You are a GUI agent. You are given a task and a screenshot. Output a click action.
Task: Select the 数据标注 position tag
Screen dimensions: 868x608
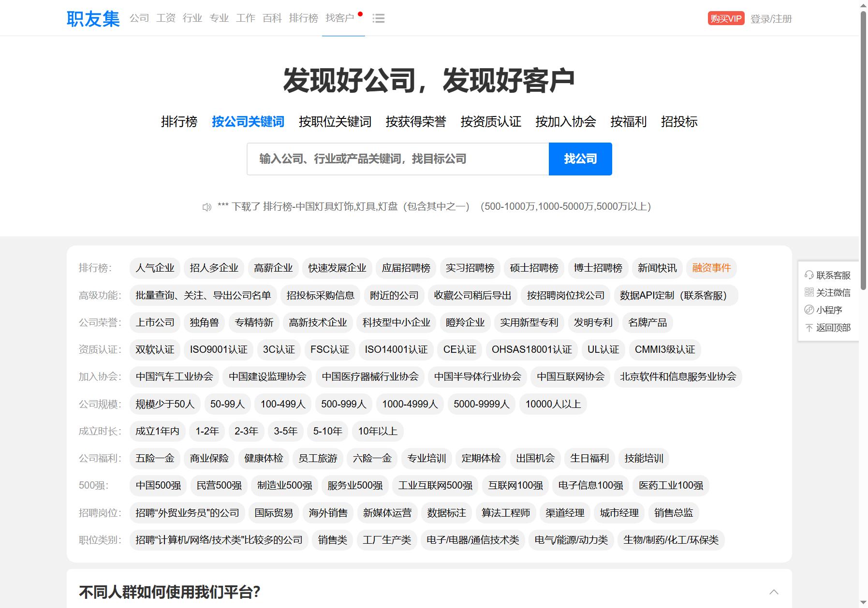coord(447,513)
